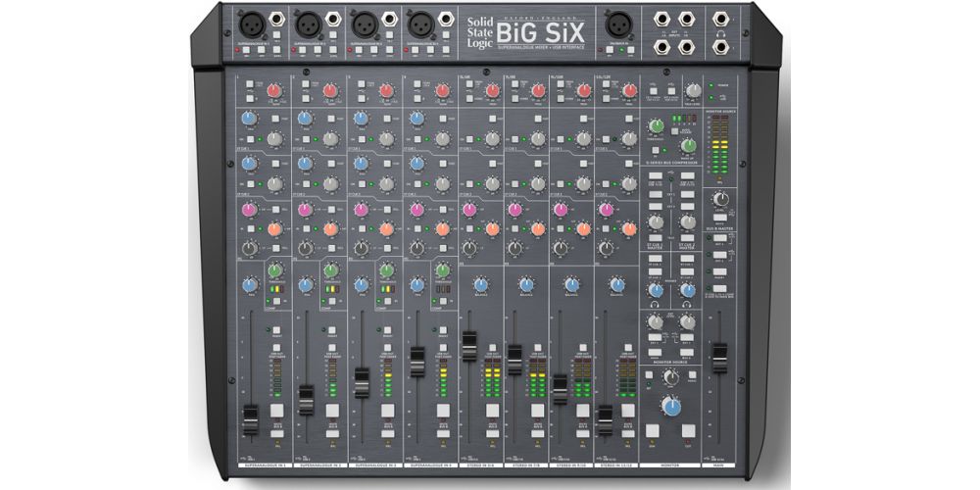Click the channel 2 XLR input connector
Image resolution: width=980 pixels, height=490 pixels.
308,25
